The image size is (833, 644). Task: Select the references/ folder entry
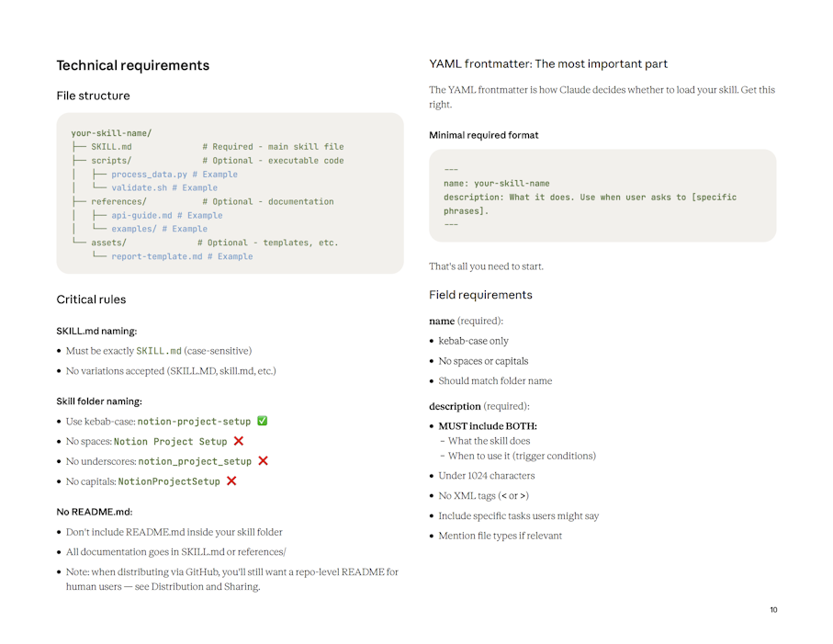[118, 201]
